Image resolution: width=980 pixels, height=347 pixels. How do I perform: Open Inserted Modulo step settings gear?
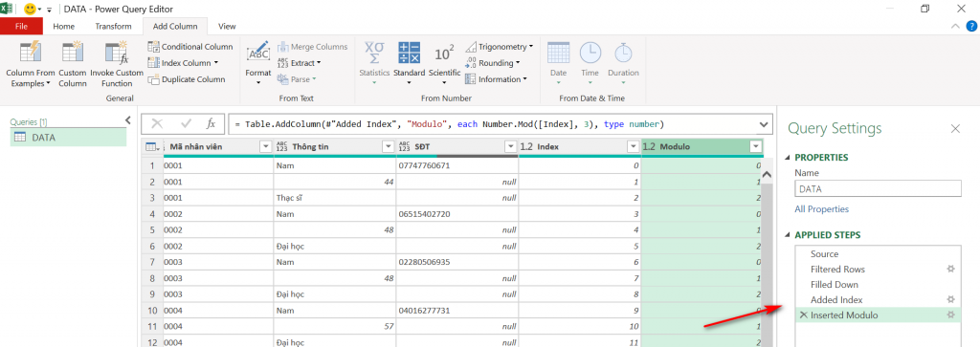pos(950,315)
